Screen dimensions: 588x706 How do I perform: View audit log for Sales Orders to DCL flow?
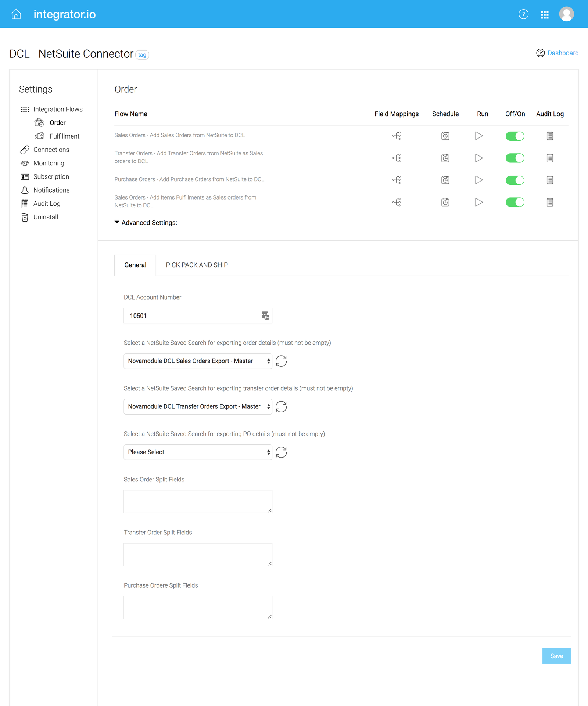point(550,136)
